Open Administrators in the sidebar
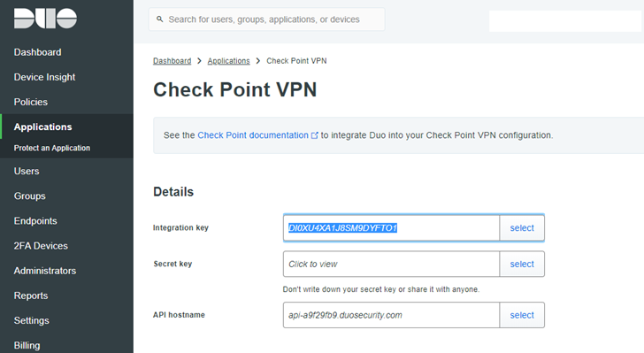644x353 pixels. tap(45, 271)
